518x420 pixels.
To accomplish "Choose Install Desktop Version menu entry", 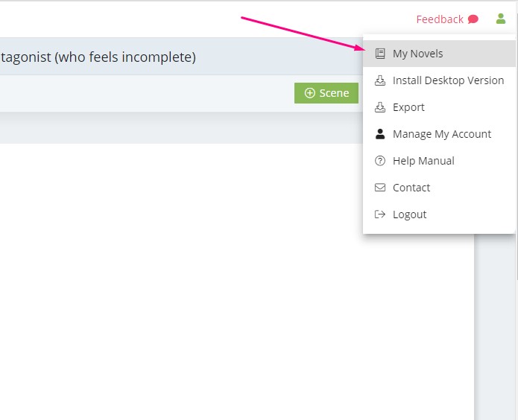I will coord(439,80).
